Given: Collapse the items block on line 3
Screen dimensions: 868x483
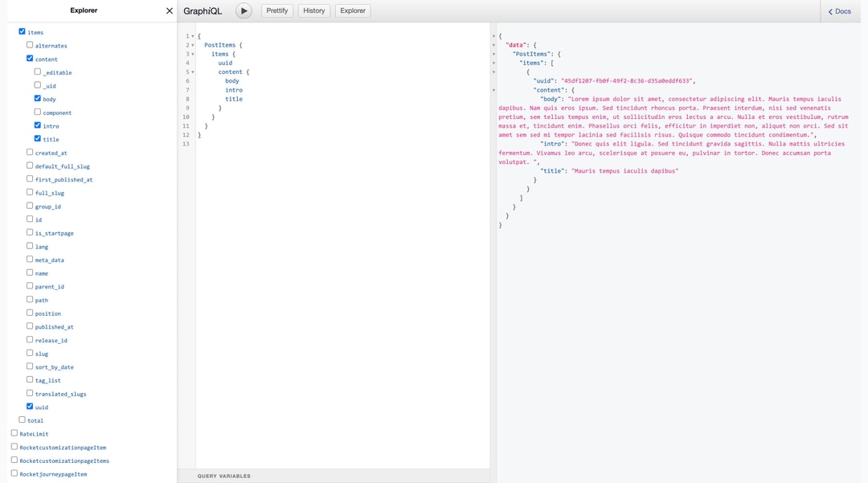Looking at the screenshot, I should pos(193,54).
